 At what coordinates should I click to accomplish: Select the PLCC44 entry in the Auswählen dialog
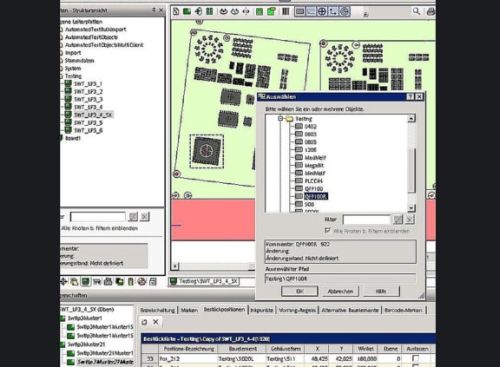[x=314, y=181]
